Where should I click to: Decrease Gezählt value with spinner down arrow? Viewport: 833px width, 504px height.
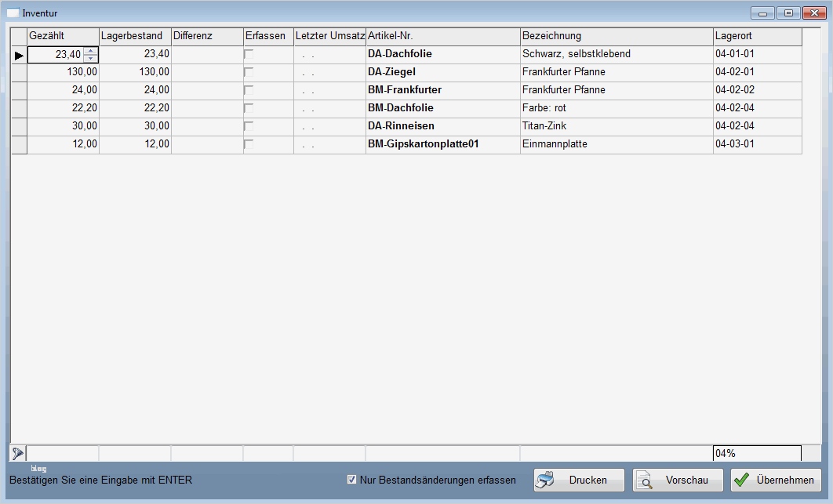tap(91, 59)
